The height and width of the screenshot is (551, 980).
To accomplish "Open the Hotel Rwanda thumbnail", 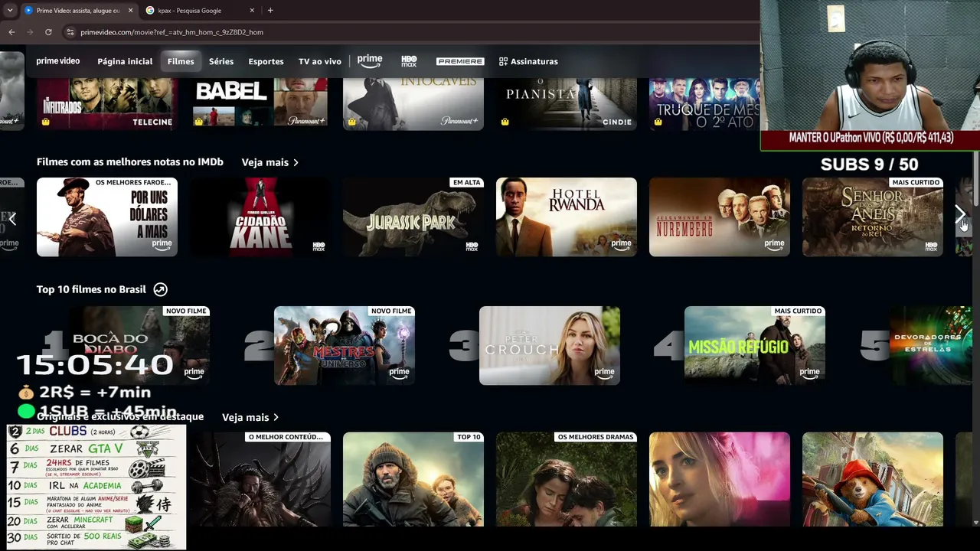I will click(x=567, y=217).
